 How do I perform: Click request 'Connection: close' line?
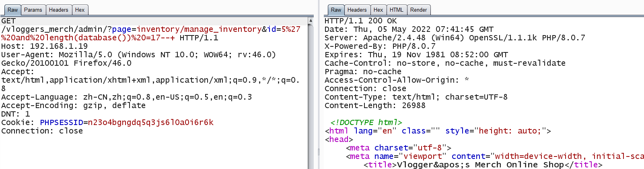[x=42, y=131]
